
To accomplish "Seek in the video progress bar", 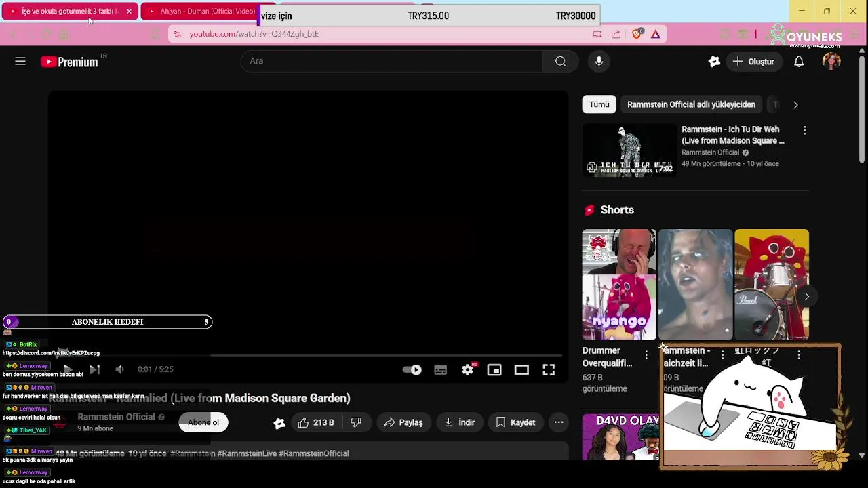I will tap(308, 354).
